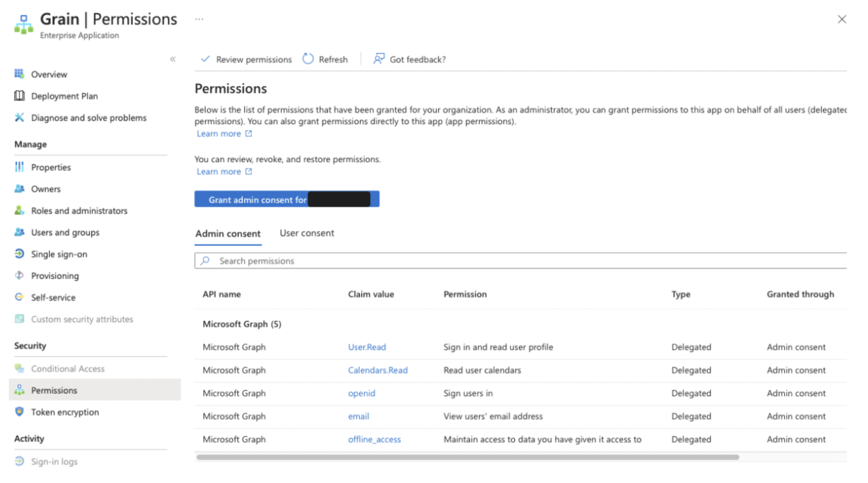Click the Self-service icon
868x483 pixels.
19,297
